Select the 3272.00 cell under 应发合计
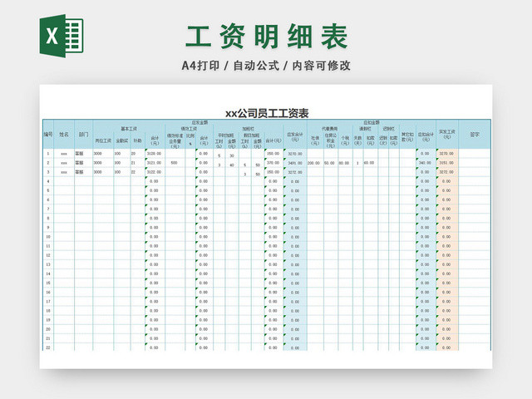532x399 pixels. 295,172
